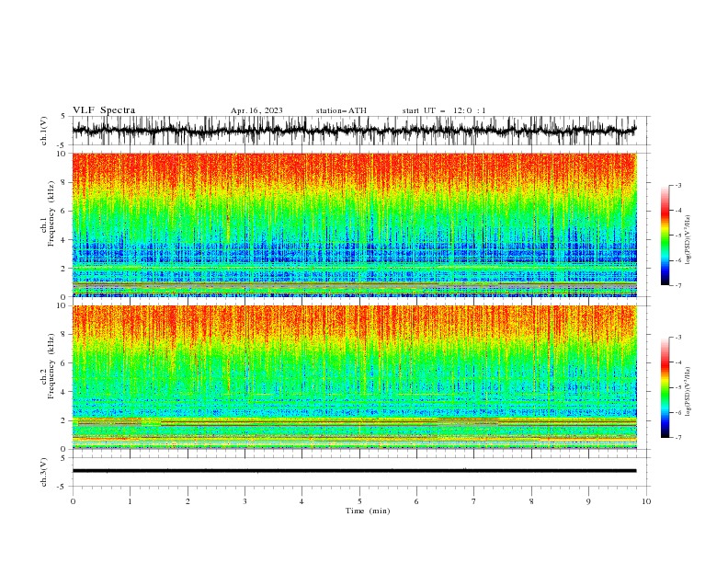
Task: Click the ch.1 color scale bar
Action: click(665, 236)
